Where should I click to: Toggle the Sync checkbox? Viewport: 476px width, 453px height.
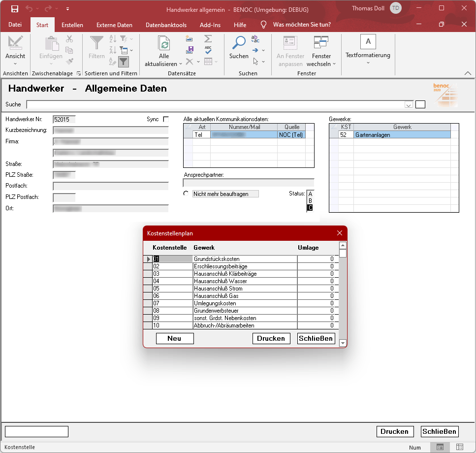pos(166,119)
